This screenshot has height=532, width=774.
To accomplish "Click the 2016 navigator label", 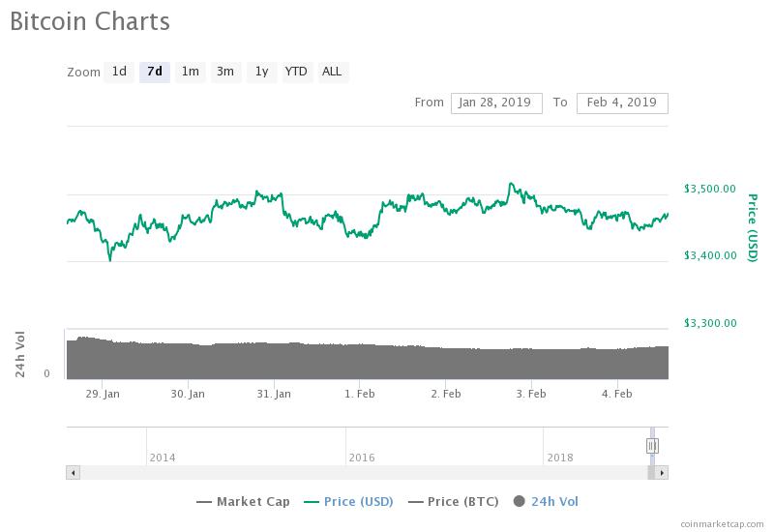I will click(x=362, y=458).
